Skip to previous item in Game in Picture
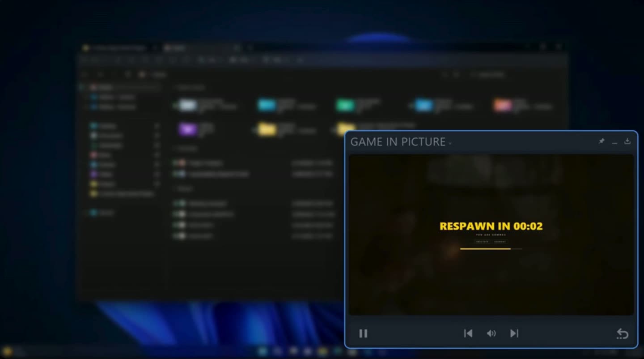 pyautogui.click(x=468, y=333)
